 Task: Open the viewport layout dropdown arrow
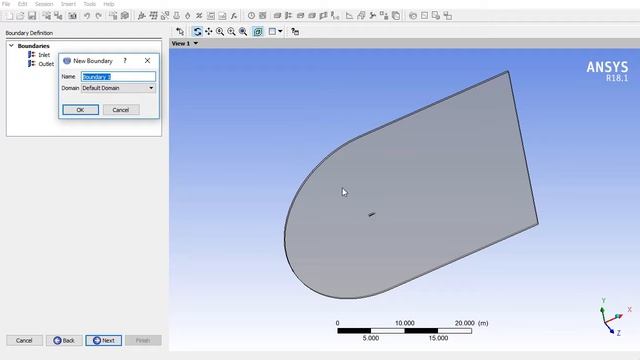[280, 31]
